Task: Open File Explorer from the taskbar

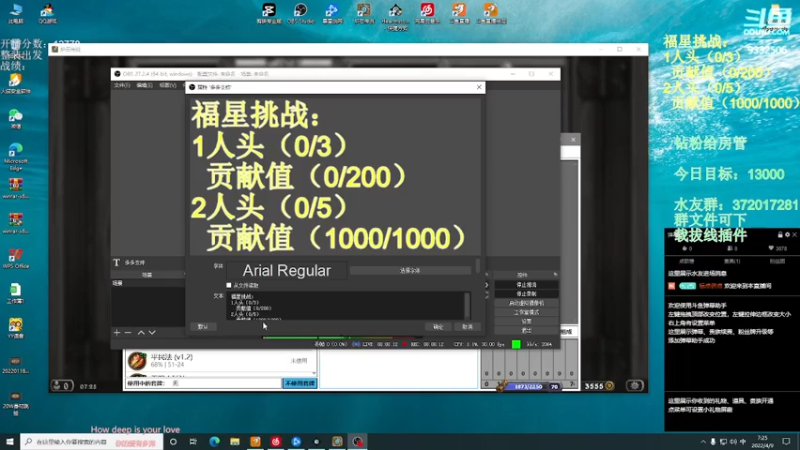Action: coord(235,442)
